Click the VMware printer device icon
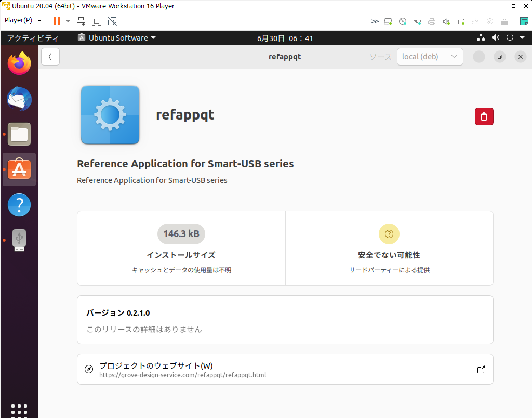This screenshot has width=532, height=418. click(x=432, y=22)
